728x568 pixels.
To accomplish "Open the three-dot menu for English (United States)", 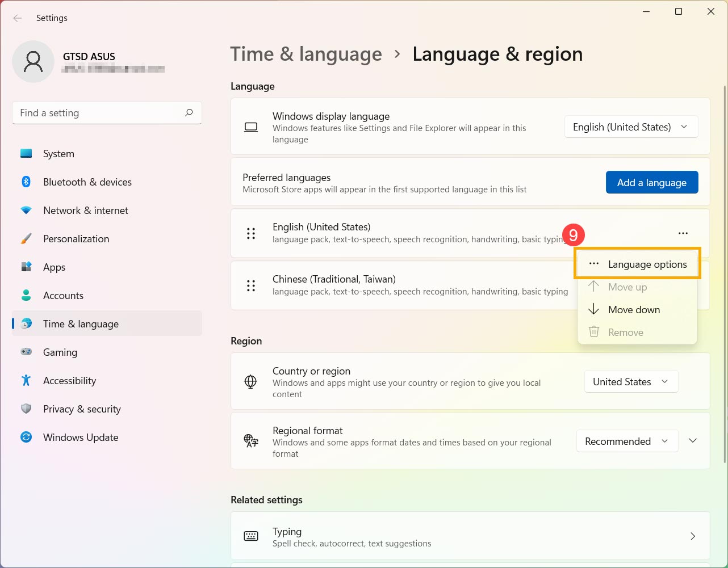I will coord(683,233).
